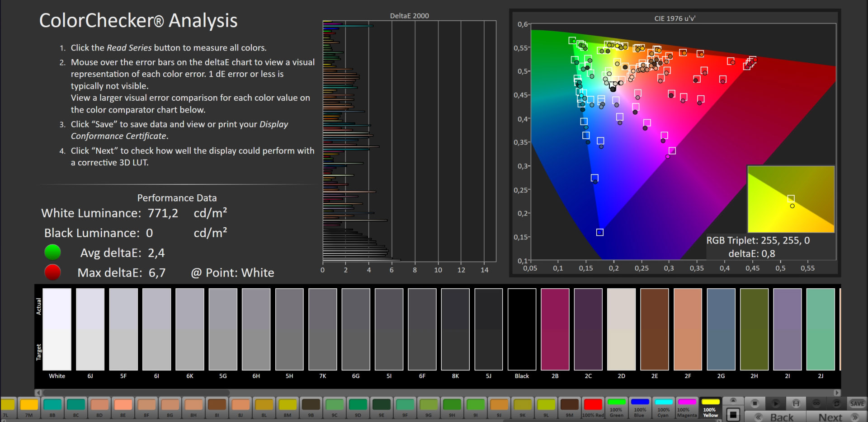Select the 9H green patch
This screenshot has width=868, height=422.
[452, 408]
